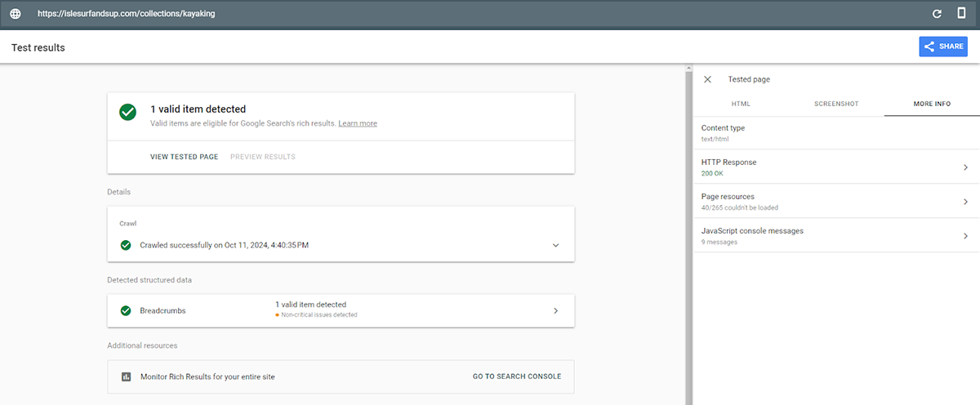This screenshot has height=405, width=980.
Task: Open JavaScript console messages chevron
Action: coord(965,236)
